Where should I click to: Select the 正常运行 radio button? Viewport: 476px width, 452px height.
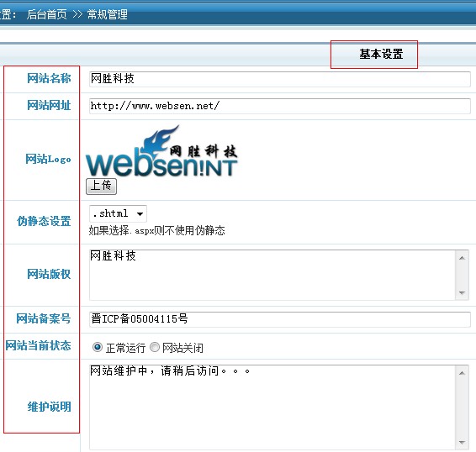(x=98, y=347)
